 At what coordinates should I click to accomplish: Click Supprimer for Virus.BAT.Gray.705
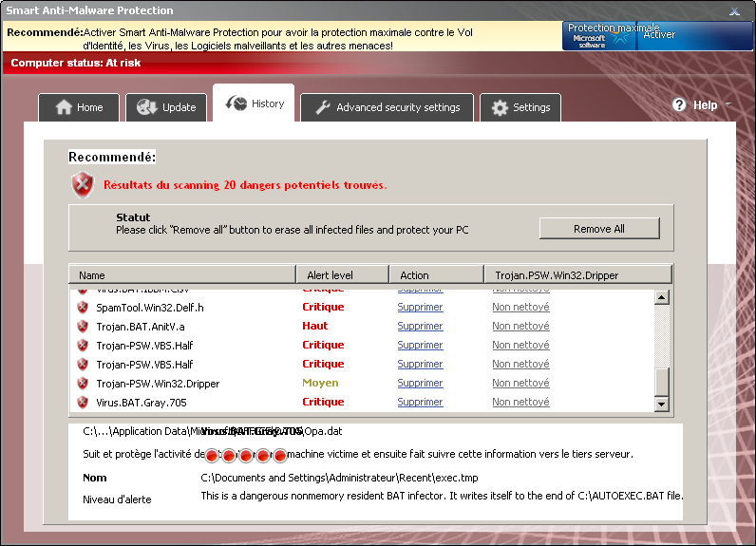(420, 402)
